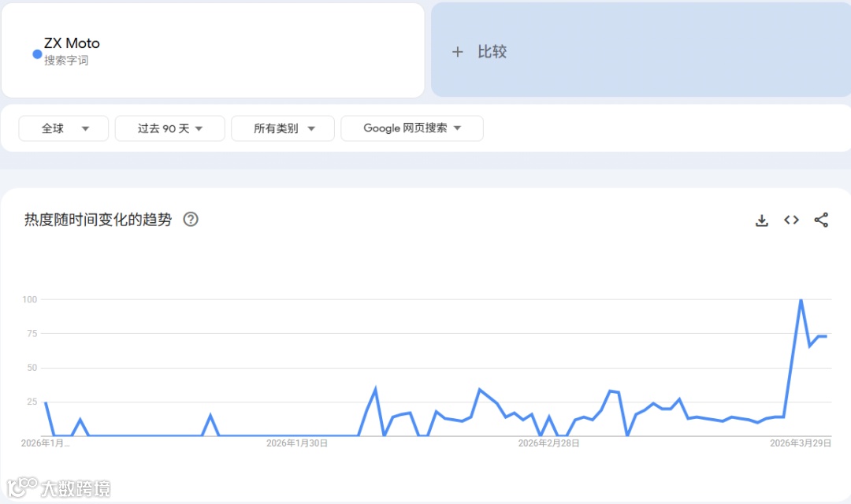Click the 搜索字词 label under ZX Moto

pos(66,60)
